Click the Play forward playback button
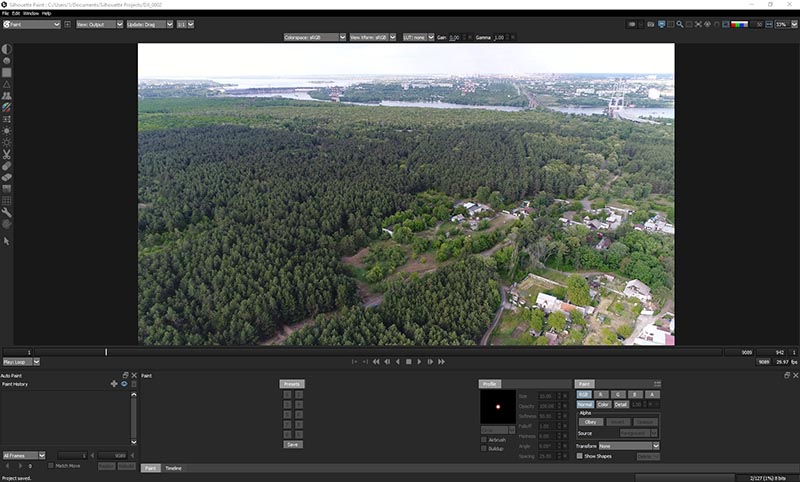The image size is (800, 482). [x=419, y=361]
